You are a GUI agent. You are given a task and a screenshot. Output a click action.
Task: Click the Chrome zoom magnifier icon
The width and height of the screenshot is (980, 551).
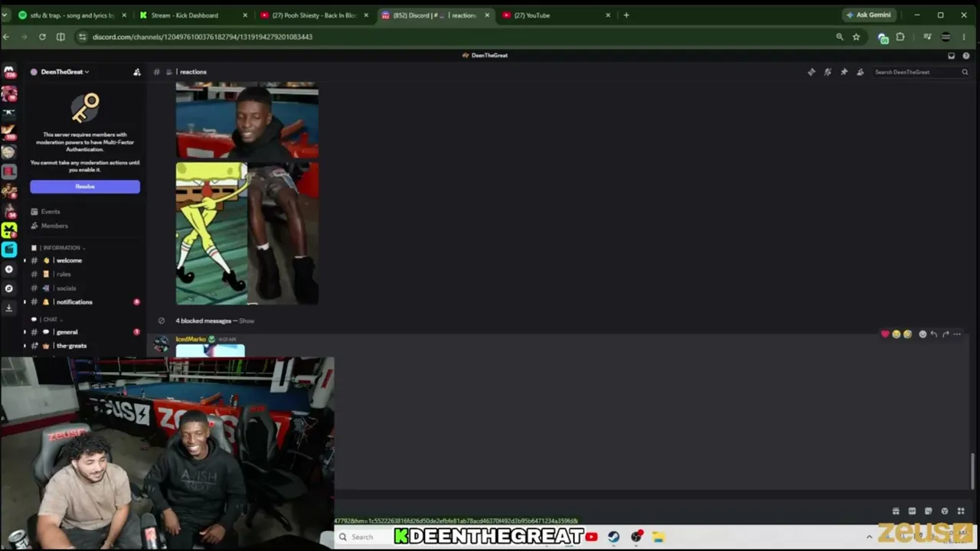[x=840, y=37]
